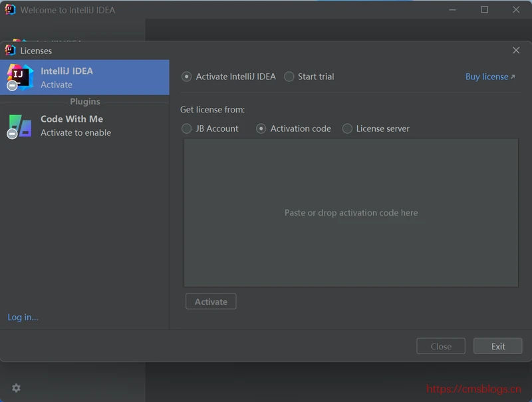Choose the Start trial radio option
Image resolution: width=532 pixels, height=402 pixels.
[289, 77]
